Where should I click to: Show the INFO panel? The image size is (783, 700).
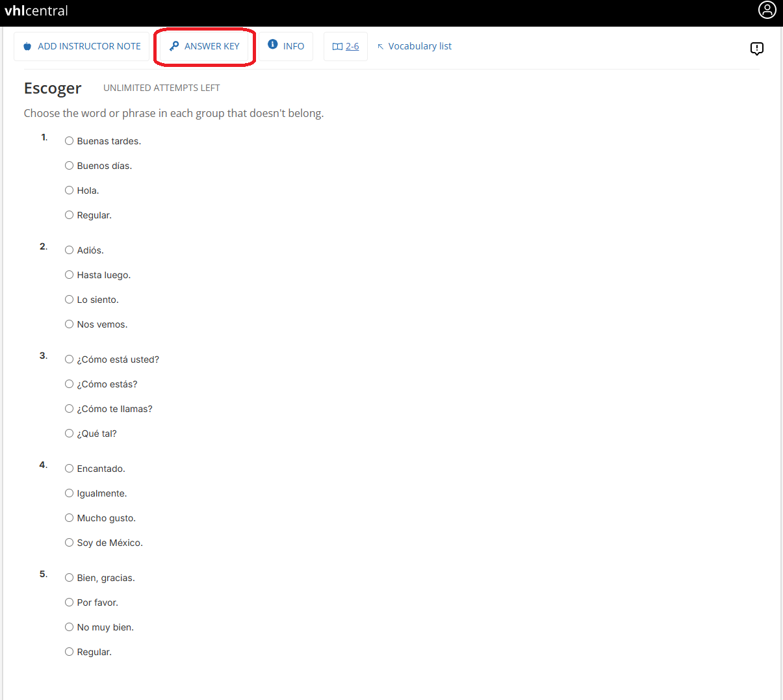click(286, 46)
